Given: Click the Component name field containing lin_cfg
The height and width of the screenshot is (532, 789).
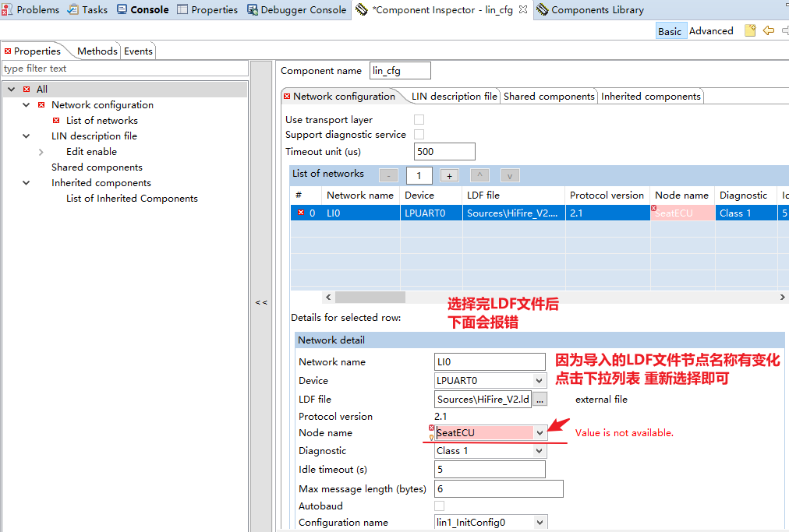Looking at the screenshot, I should point(400,70).
